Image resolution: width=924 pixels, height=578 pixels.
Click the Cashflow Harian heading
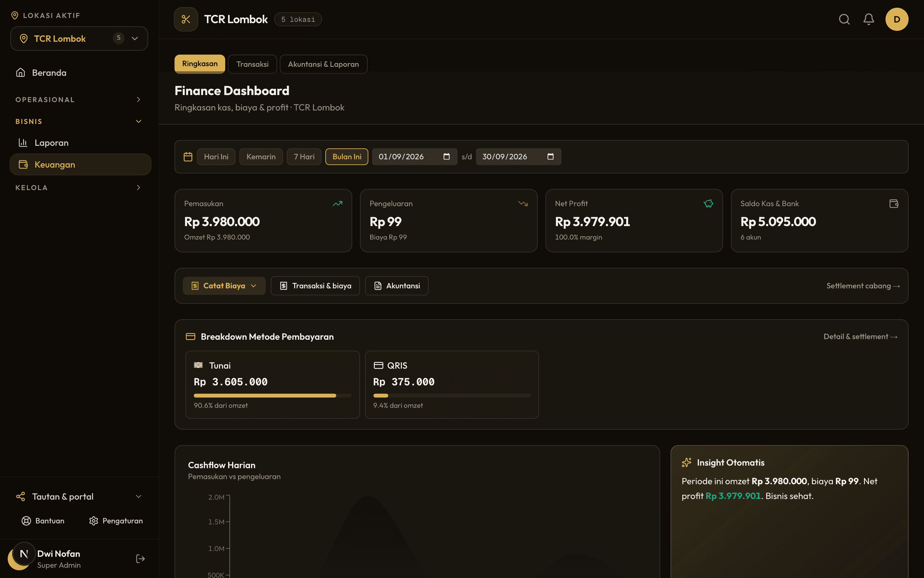(x=221, y=465)
